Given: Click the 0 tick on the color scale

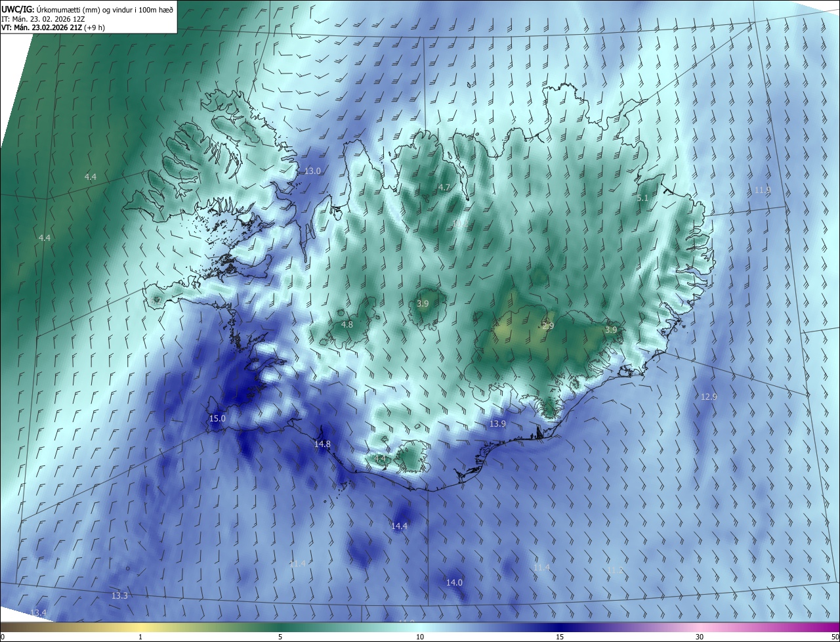Looking at the screenshot, I should [3, 637].
